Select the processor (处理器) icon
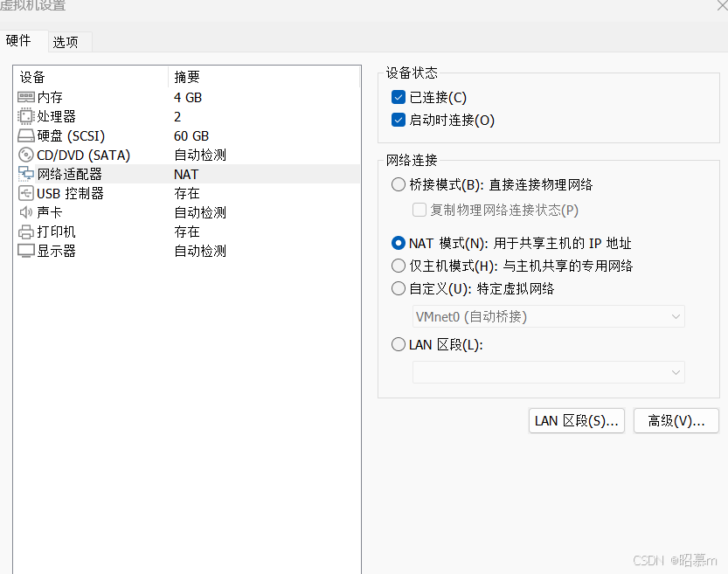This screenshot has height=574, width=728. (25, 116)
